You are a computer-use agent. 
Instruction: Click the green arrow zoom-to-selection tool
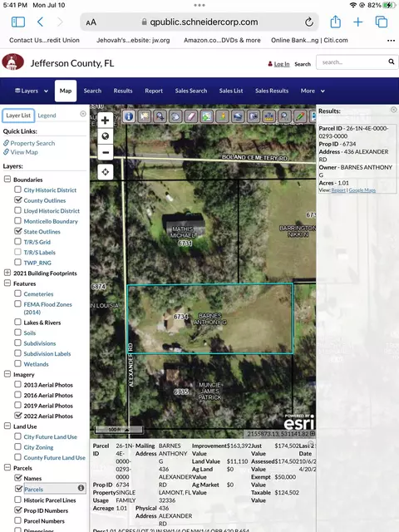coord(207,116)
